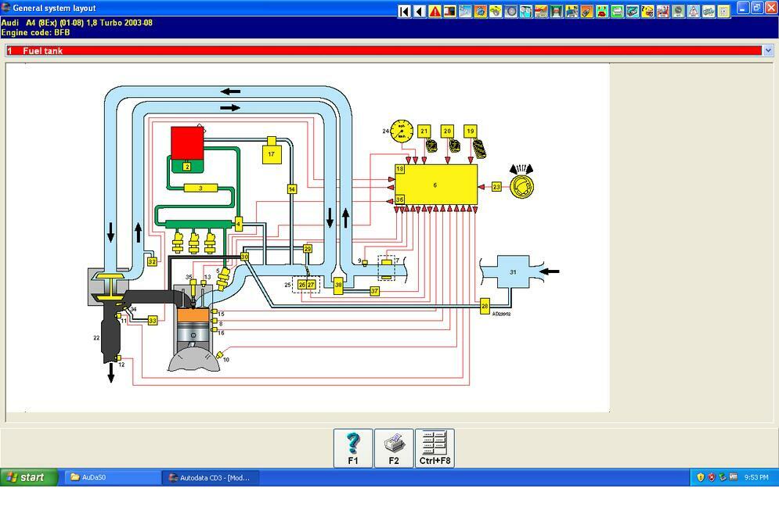Image resolution: width=779 pixels, height=532 pixels.
Task: Click component 17 box in the diagram
Action: [271, 153]
